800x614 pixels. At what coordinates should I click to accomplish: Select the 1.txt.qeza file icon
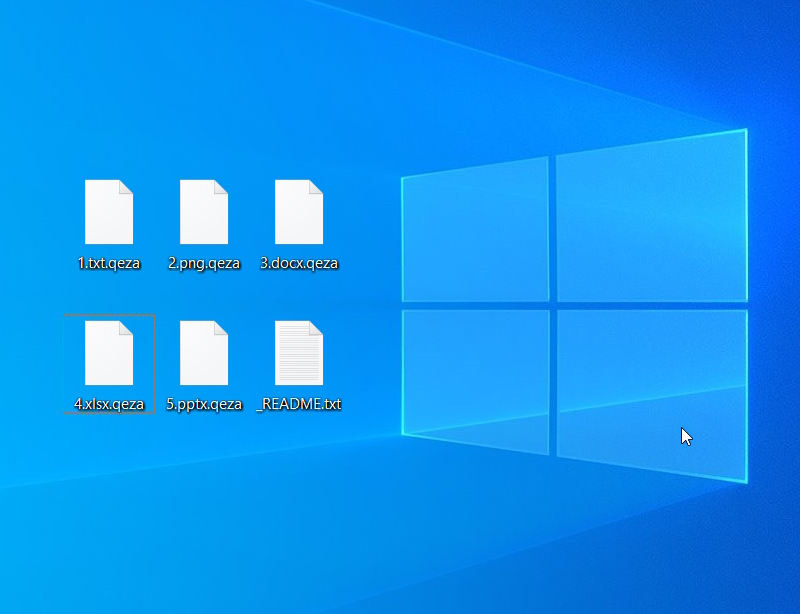[108, 212]
